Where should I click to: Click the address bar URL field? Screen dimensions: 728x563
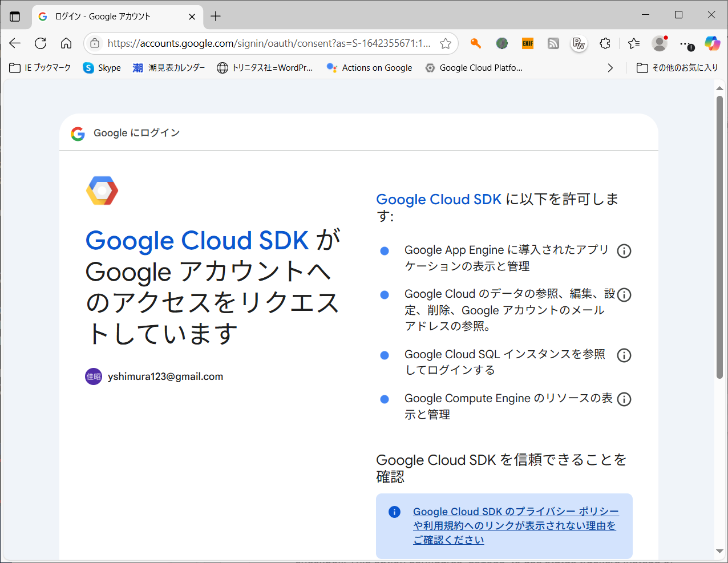point(268,43)
